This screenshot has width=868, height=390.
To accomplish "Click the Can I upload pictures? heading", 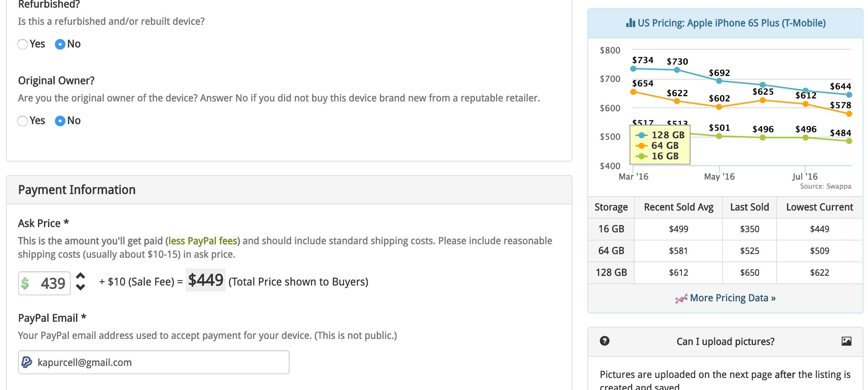I will [725, 342].
